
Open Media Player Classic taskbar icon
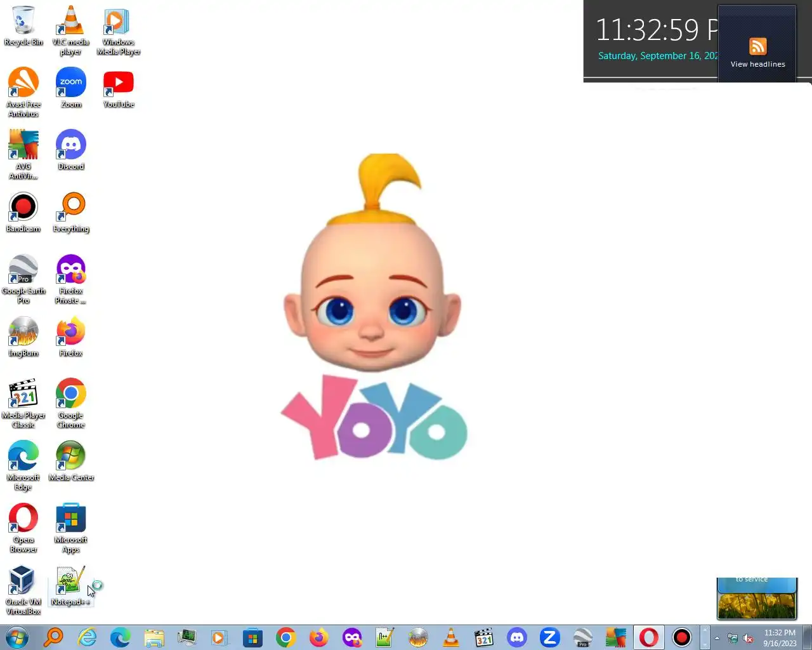click(484, 637)
